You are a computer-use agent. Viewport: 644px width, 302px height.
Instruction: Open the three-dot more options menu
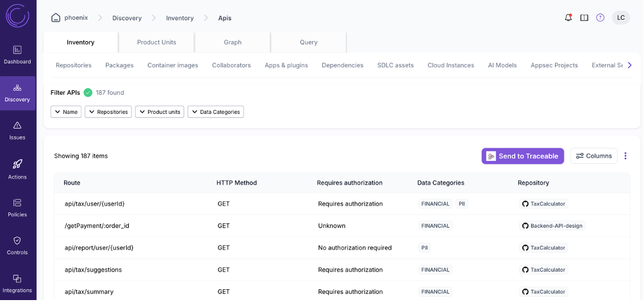pyautogui.click(x=625, y=156)
